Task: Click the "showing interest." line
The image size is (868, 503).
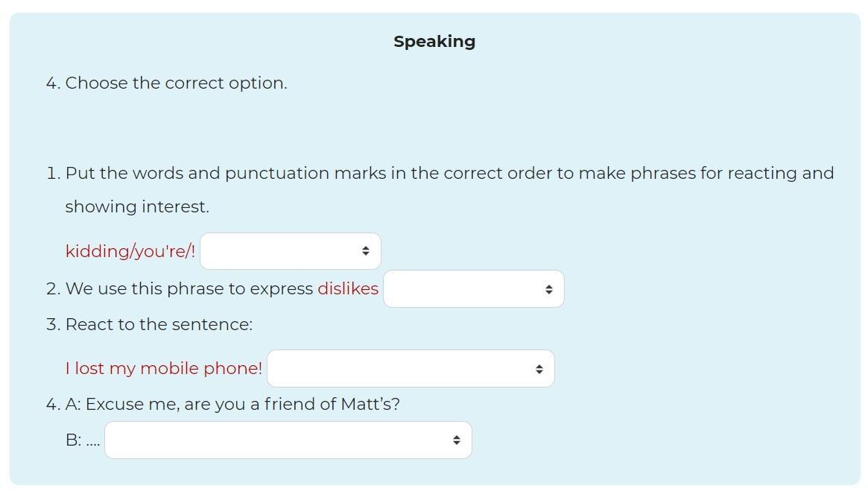Action: (x=137, y=206)
